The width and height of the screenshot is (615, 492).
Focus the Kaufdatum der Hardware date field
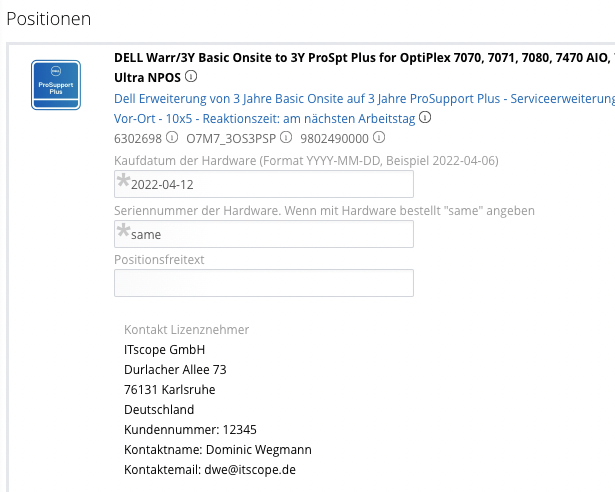coord(264,184)
